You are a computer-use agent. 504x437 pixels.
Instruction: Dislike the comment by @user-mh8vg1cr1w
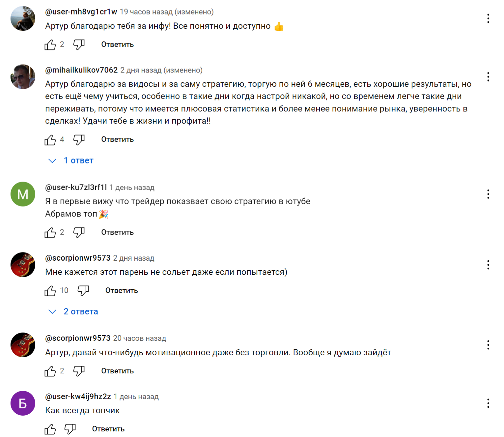(x=79, y=44)
